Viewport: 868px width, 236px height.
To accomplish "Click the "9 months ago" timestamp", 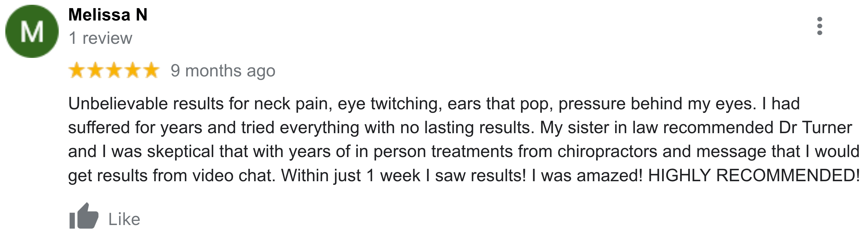I will coord(223,71).
